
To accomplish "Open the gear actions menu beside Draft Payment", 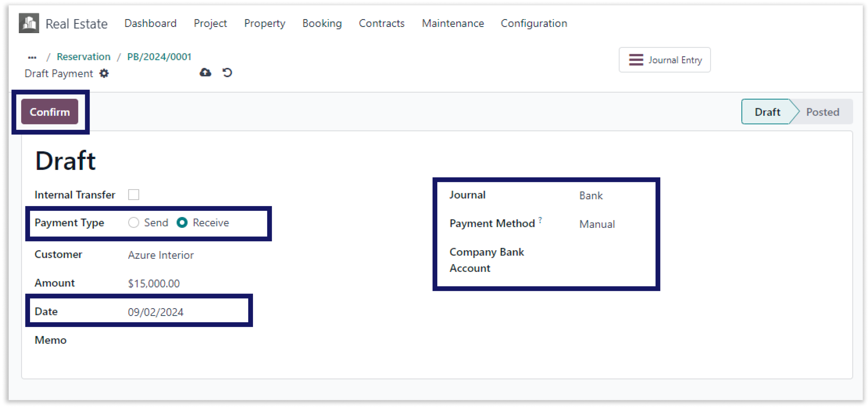I will (104, 74).
